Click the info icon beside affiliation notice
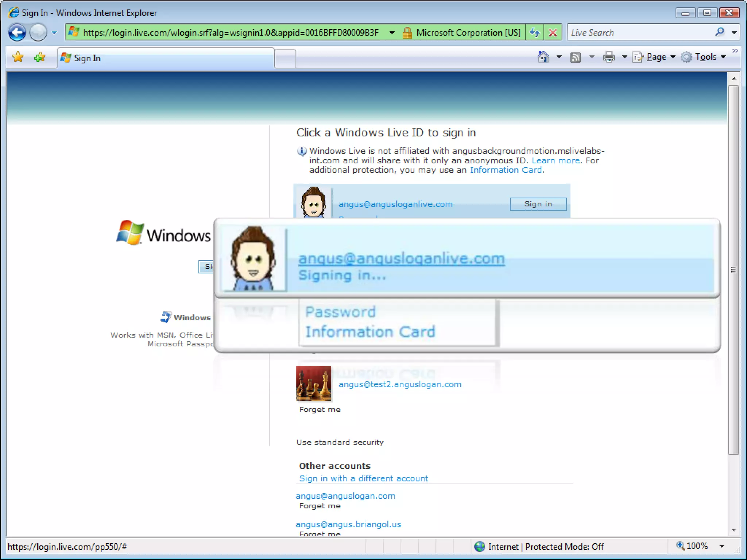 coord(302,151)
